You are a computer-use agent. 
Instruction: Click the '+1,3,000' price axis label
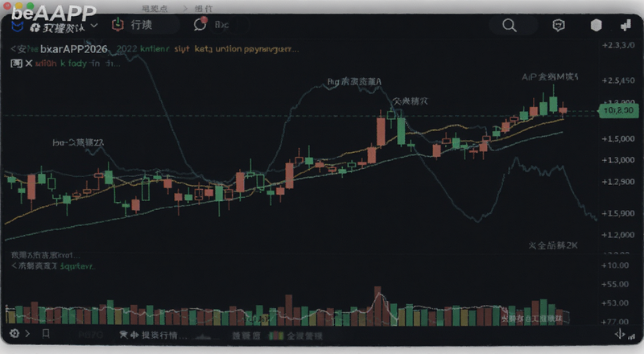coord(618,160)
